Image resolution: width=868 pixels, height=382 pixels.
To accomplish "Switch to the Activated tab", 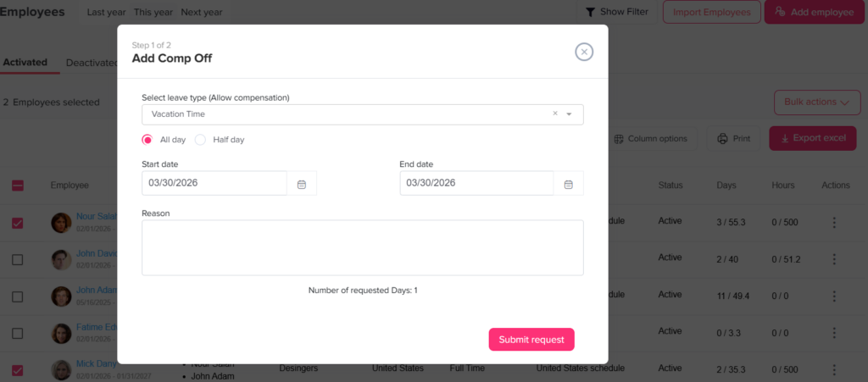I will point(25,62).
